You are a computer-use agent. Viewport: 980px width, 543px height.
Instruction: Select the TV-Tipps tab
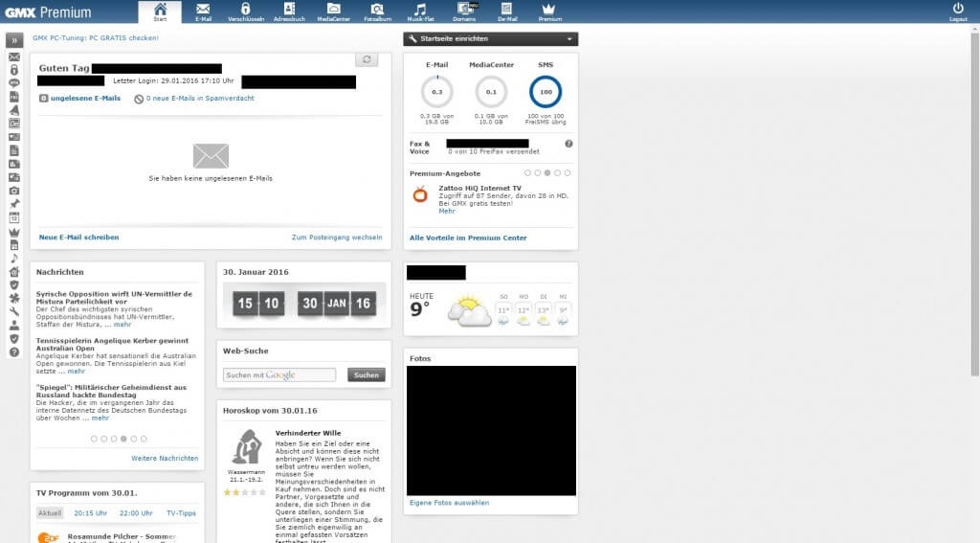click(181, 513)
